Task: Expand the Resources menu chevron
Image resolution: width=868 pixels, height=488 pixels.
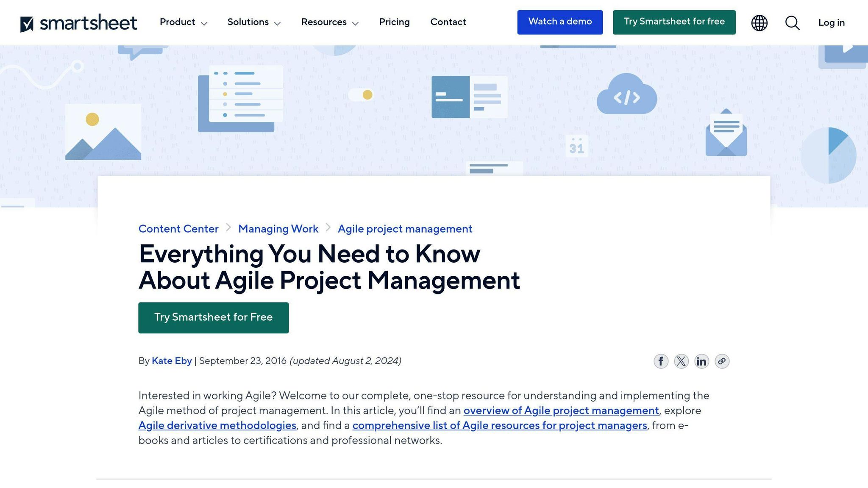Action: click(x=356, y=24)
